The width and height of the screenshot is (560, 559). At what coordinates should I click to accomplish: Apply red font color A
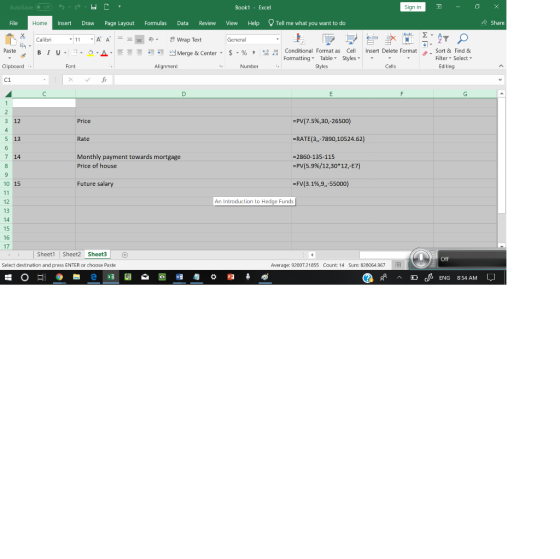coord(104,53)
